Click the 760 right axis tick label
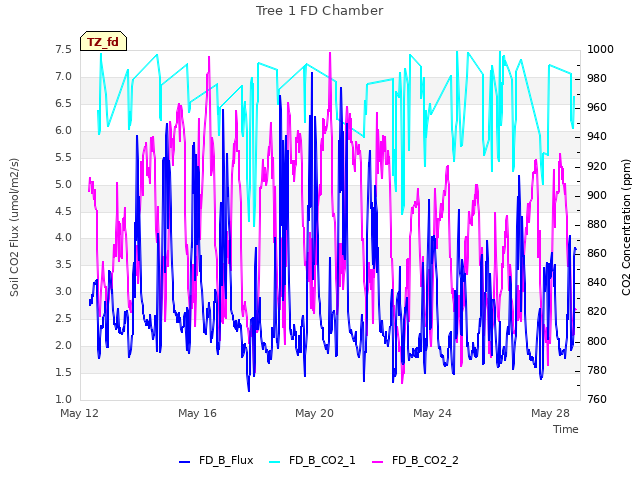This screenshot has height=480, width=640. tap(597, 399)
